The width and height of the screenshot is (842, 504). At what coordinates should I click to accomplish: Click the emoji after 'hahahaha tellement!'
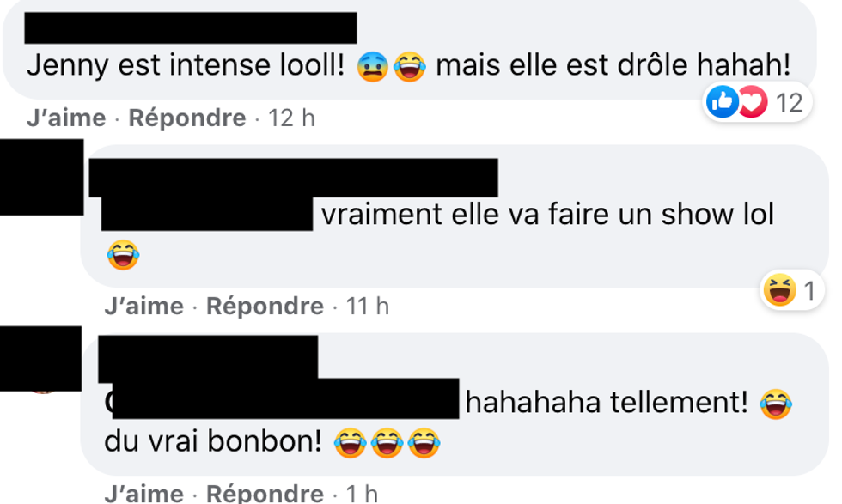[x=776, y=404]
